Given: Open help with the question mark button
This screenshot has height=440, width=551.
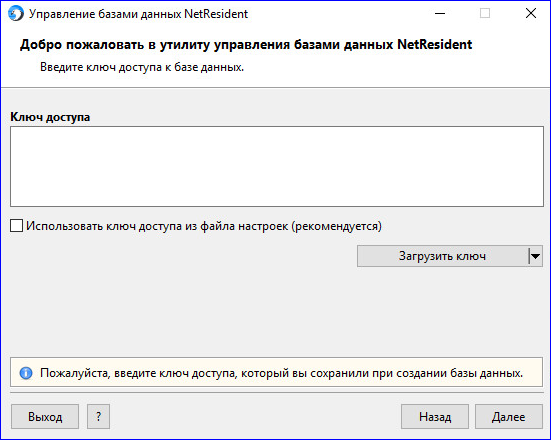Looking at the screenshot, I should 98,416.
